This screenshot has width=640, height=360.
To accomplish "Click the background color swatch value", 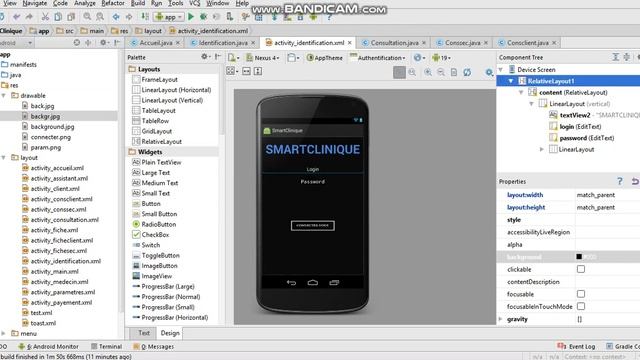I will [579, 257].
